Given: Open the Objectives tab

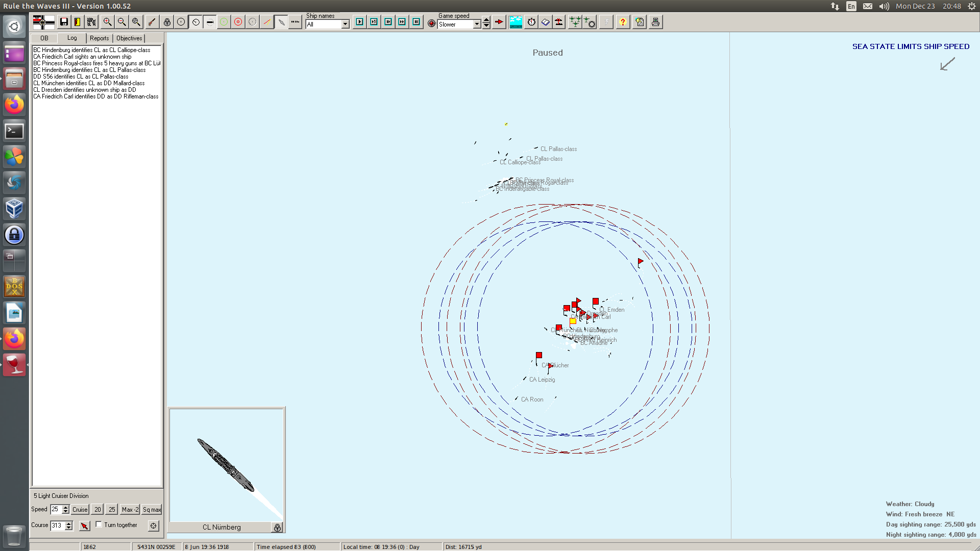Looking at the screenshot, I should 129,38.
